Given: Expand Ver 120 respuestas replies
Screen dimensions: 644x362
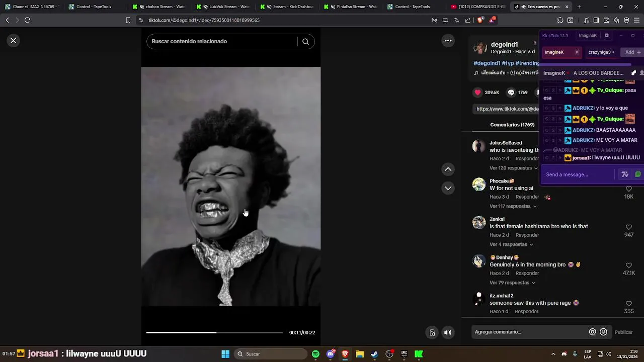Looking at the screenshot, I should tap(514, 168).
